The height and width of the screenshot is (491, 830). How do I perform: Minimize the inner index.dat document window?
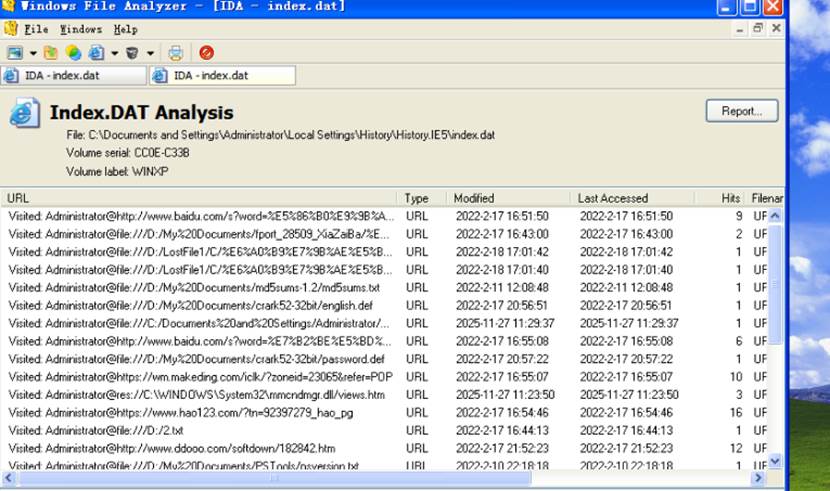pyautogui.click(x=739, y=29)
